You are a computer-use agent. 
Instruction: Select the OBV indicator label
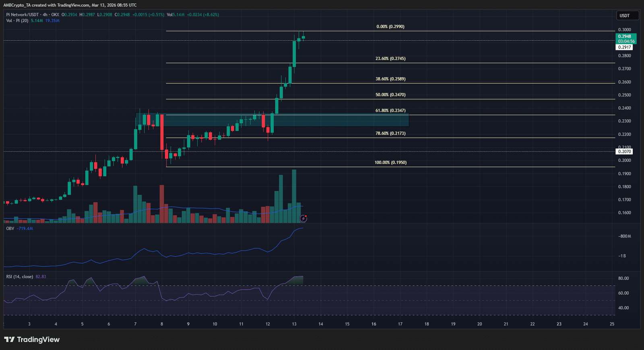(10, 228)
